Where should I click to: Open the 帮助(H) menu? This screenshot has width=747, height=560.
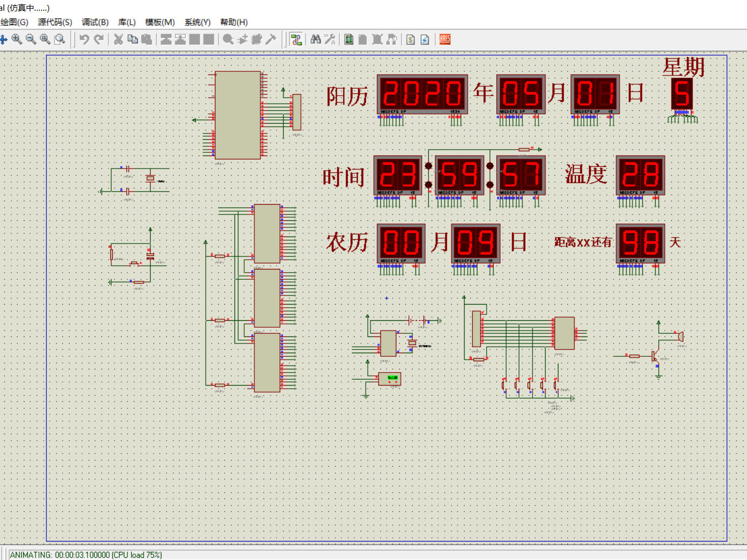234,22
